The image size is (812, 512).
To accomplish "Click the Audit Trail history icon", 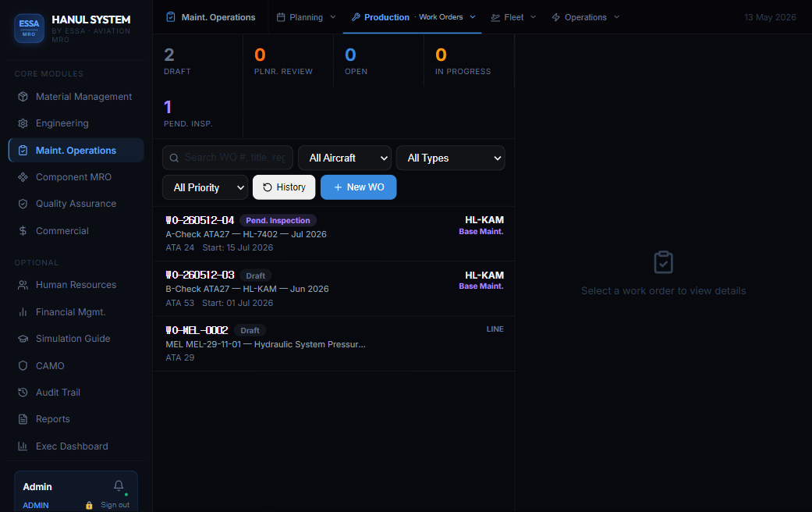I will (x=23, y=393).
